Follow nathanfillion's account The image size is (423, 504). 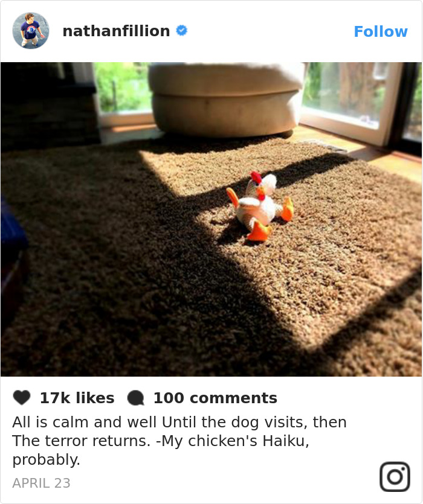(381, 31)
